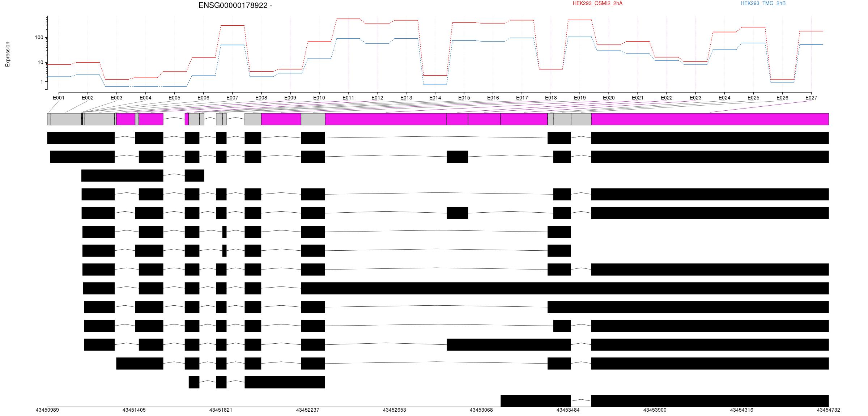
Task: Click the Expression y-axis label
Action: tap(8, 54)
